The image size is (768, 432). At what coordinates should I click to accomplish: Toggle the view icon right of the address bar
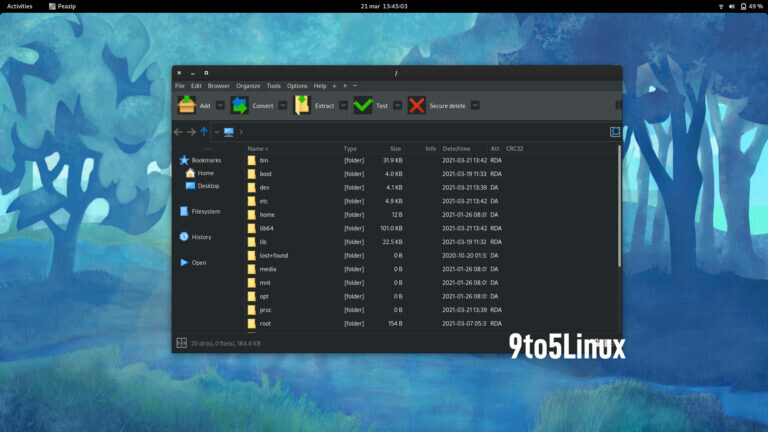pyautogui.click(x=615, y=132)
